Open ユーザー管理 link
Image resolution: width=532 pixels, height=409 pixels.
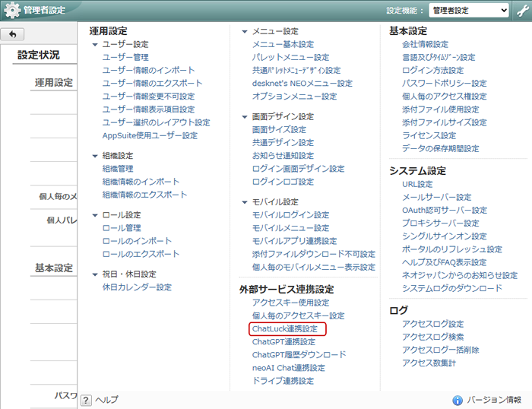tap(125, 57)
